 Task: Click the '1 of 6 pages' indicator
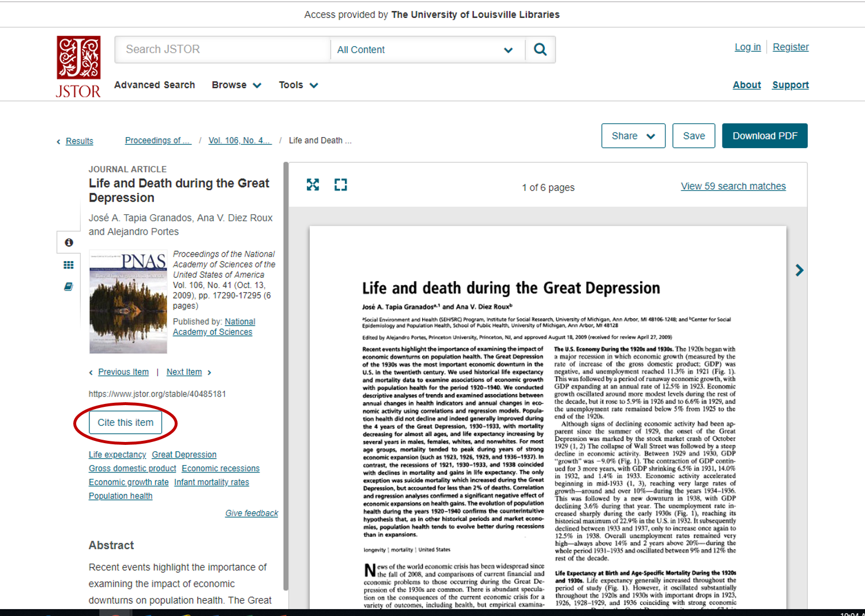click(548, 187)
